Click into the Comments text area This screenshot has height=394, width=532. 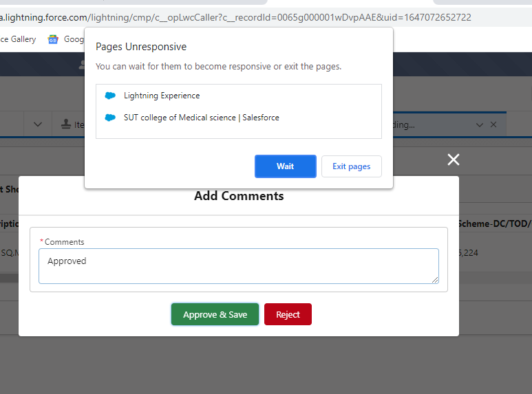pos(239,266)
